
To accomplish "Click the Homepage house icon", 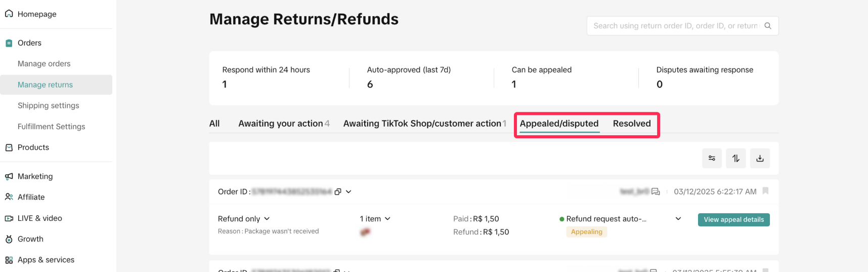I will pyautogui.click(x=9, y=14).
